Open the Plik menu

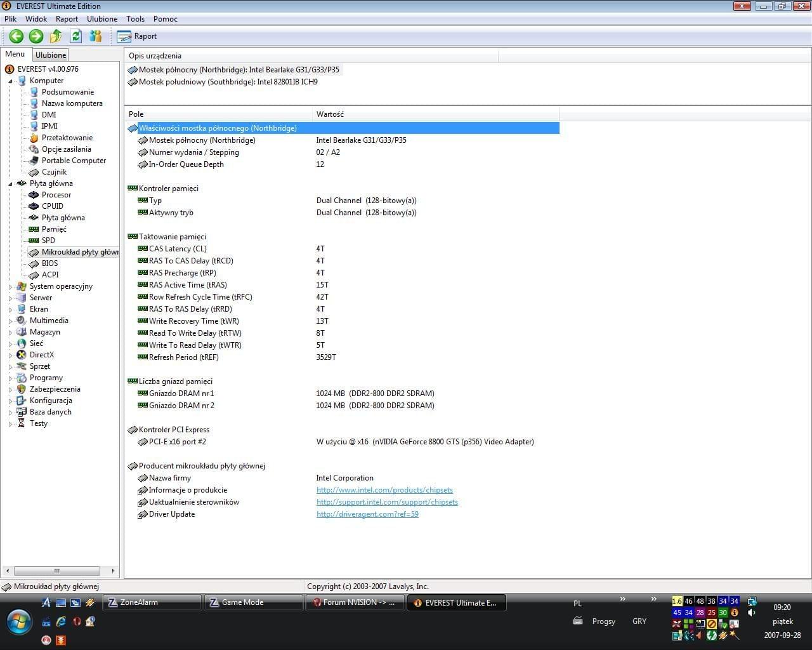pyautogui.click(x=10, y=19)
